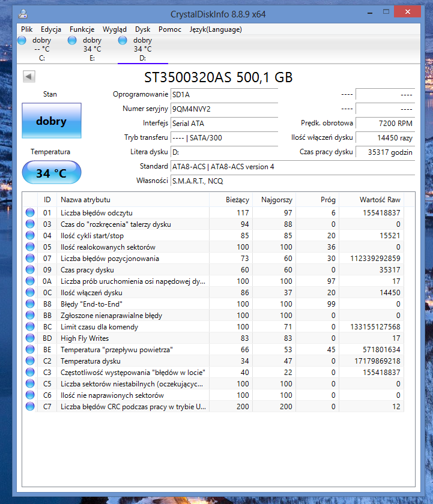Screen dimensions: 433x504
Task: Select row 'Ilość nie naprawionych sektorów'
Action: [x=213, y=395]
